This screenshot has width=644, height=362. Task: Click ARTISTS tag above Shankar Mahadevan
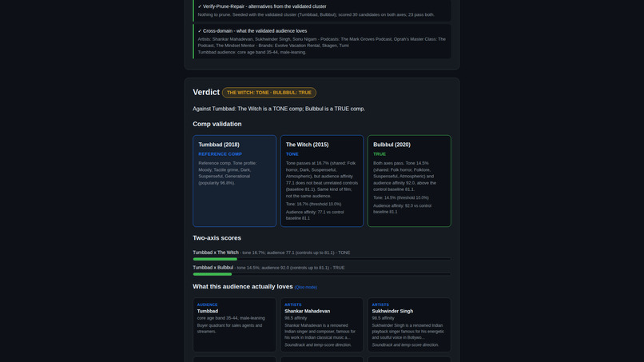pos(293,305)
